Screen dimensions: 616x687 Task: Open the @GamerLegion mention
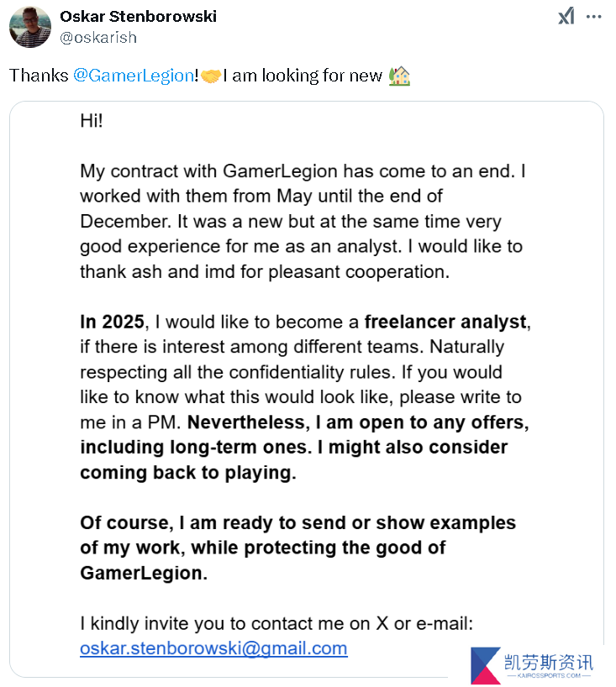click(134, 76)
